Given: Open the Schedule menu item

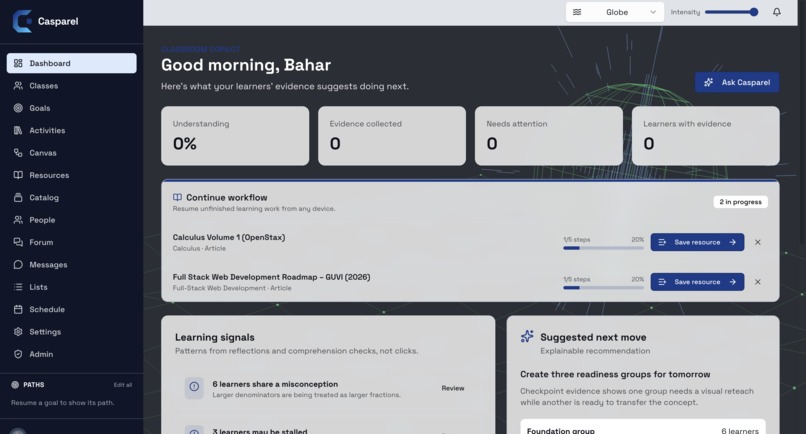Looking at the screenshot, I should coord(71,310).
